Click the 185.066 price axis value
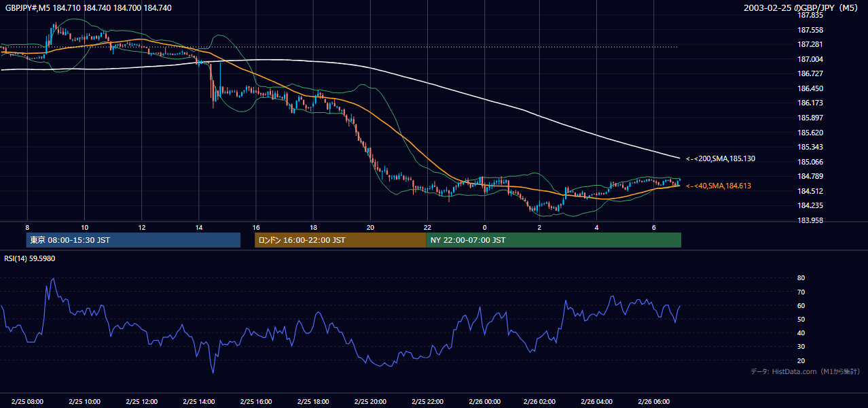The height and width of the screenshot is (408, 868). (x=810, y=162)
